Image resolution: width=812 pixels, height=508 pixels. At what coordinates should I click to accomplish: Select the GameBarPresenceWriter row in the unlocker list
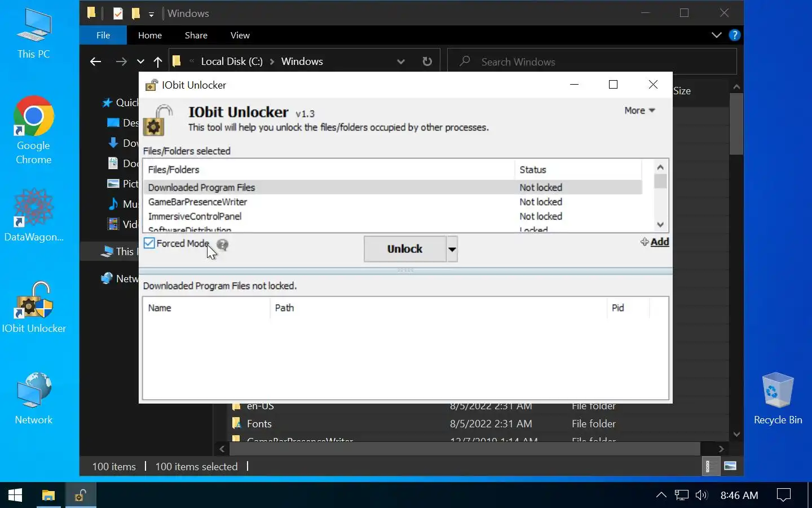[x=392, y=202]
